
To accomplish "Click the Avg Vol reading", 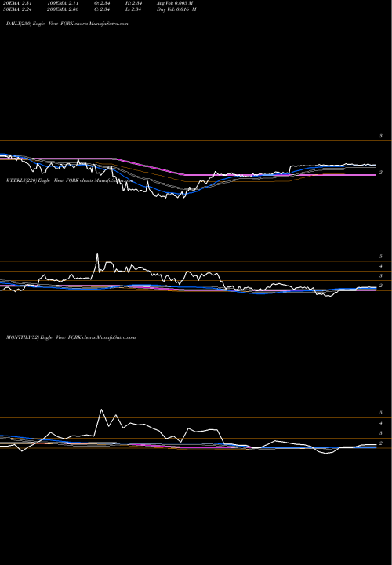I will (175, 3).
